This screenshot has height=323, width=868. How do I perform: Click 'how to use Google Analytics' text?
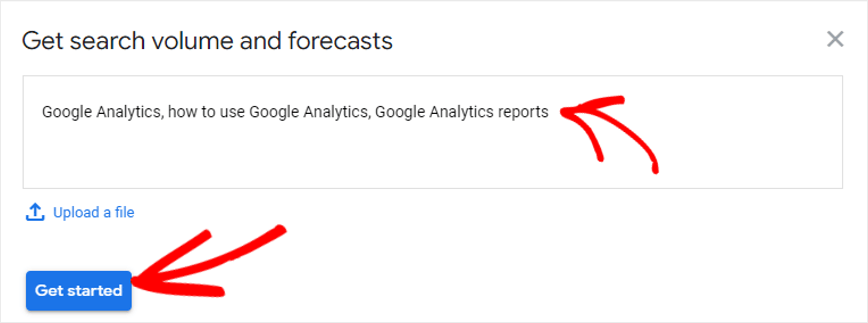pyautogui.click(x=268, y=112)
